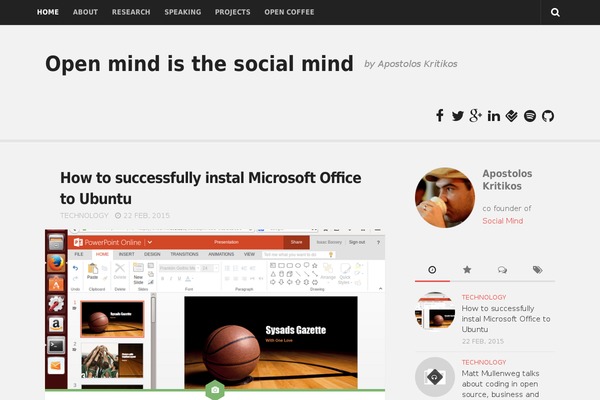
Task: Click the Apostolos Kritikos name in the sidebar
Action: click(507, 180)
